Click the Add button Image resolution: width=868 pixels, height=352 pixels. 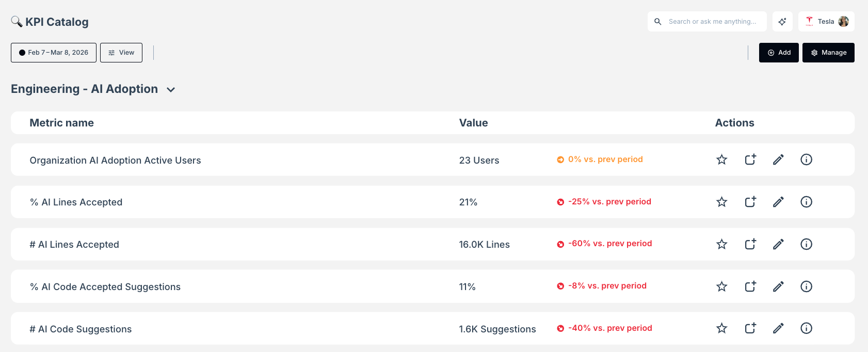pyautogui.click(x=779, y=52)
